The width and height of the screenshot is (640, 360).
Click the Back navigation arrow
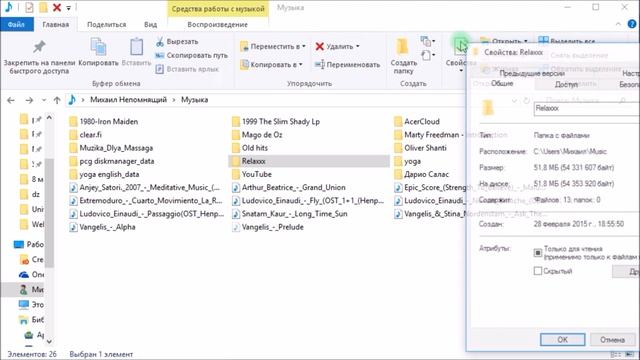click(11, 100)
